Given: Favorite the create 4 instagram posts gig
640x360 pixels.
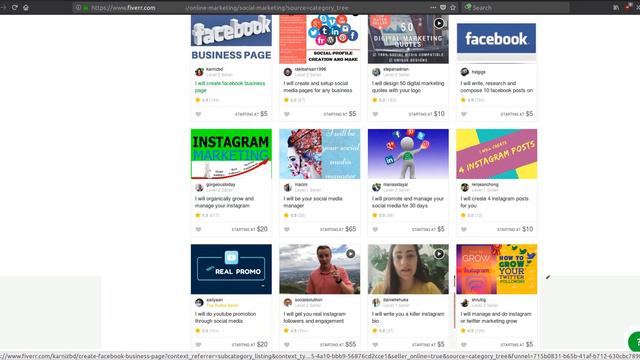Looking at the screenshot, I should tap(464, 229).
